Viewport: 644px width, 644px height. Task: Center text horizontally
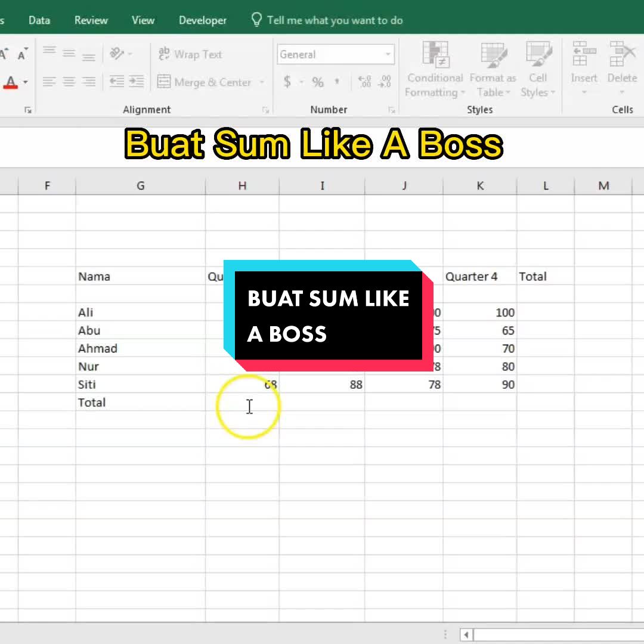[x=69, y=82]
